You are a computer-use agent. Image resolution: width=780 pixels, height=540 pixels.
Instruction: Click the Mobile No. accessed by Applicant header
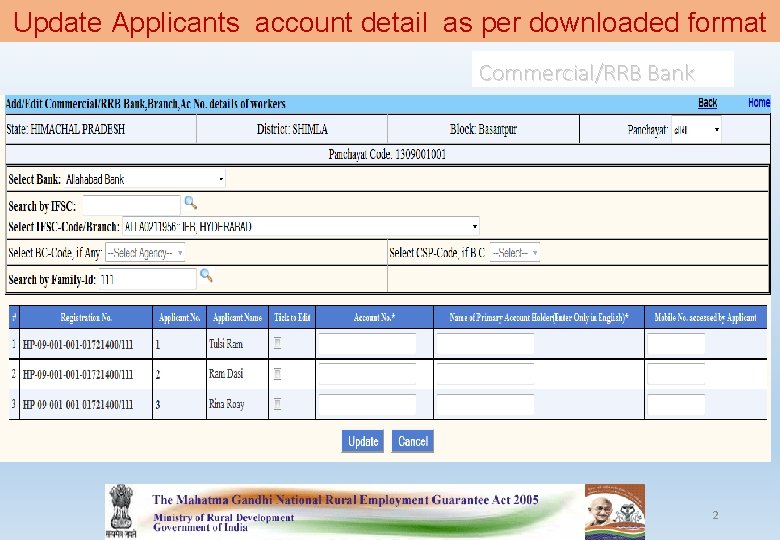tap(705, 317)
